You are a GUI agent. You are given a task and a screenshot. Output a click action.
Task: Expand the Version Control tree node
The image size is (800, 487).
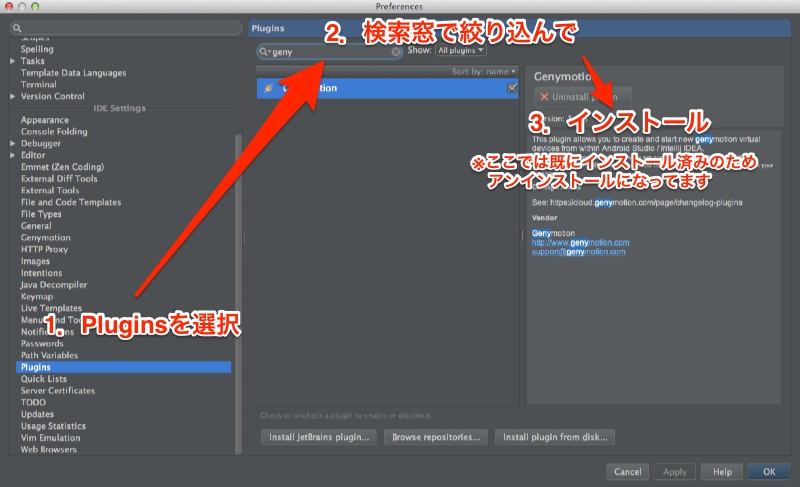point(13,96)
